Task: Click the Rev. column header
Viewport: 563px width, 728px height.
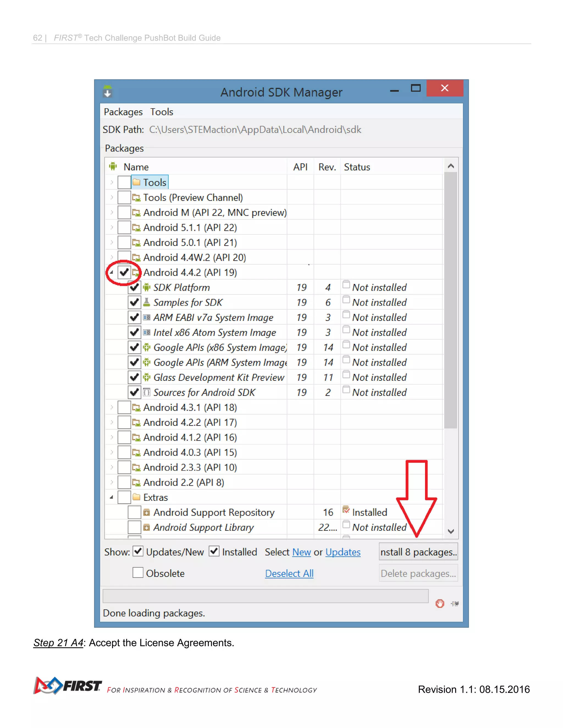Action: [327, 167]
